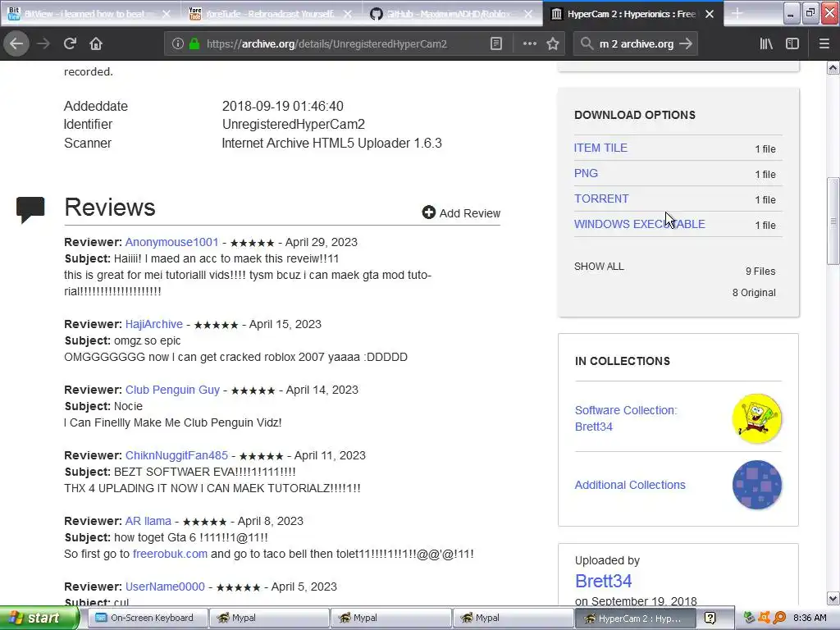Screen dimensions: 840x630
Task: Open reviewer ChiknNuggitFan485 profile
Action: click(176, 455)
